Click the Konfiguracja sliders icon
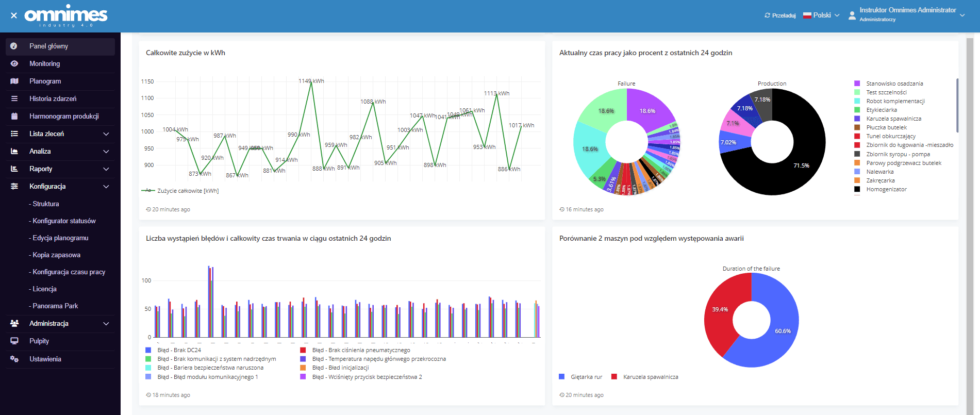The width and height of the screenshot is (980, 415). (14, 186)
